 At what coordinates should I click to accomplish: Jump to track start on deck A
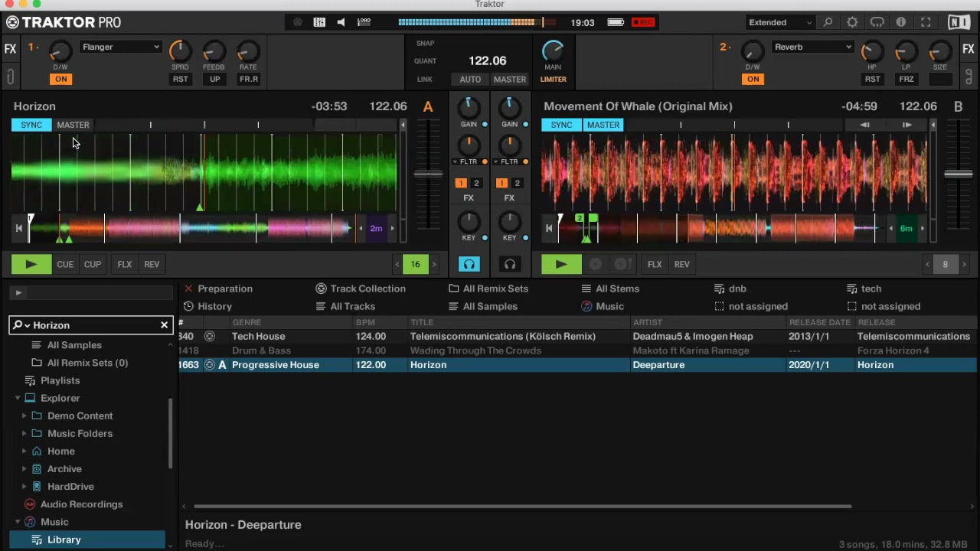click(18, 228)
